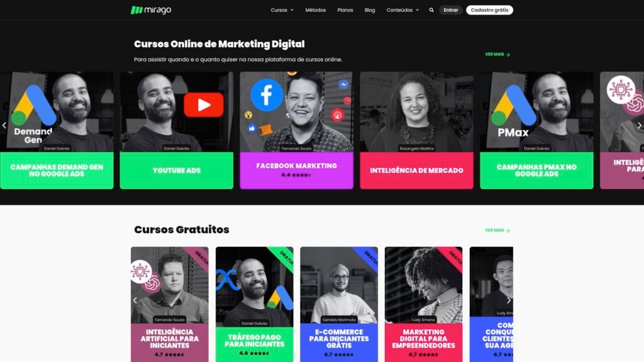
Task: Expand the Cursos dropdown menu
Action: (282, 10)
